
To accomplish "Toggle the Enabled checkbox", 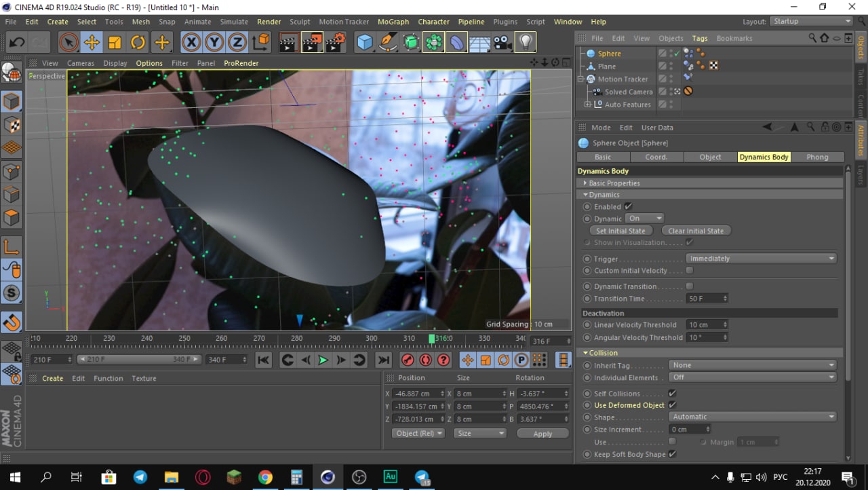I will [x=628, y=206].
